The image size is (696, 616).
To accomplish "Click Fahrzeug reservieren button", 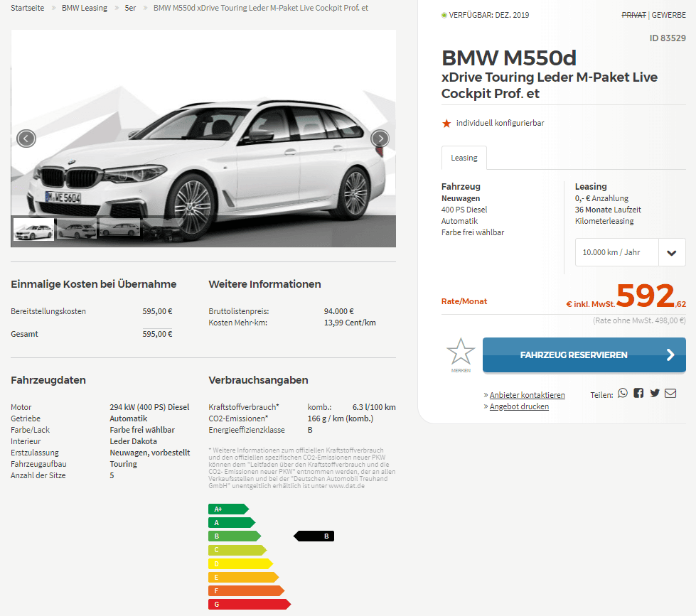I will point(584,355).
